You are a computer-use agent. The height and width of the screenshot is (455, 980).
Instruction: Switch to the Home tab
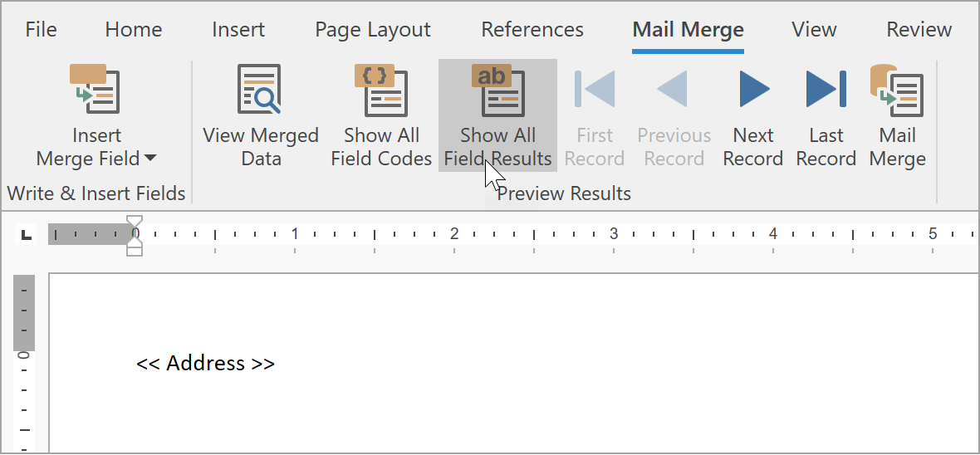click(x=134, y=30)
